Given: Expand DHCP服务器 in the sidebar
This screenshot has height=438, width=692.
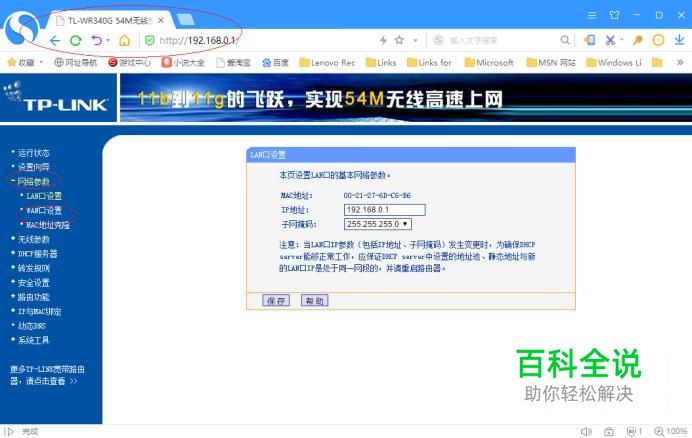Looking at the screenshot, I should click(x=38, y=254).
